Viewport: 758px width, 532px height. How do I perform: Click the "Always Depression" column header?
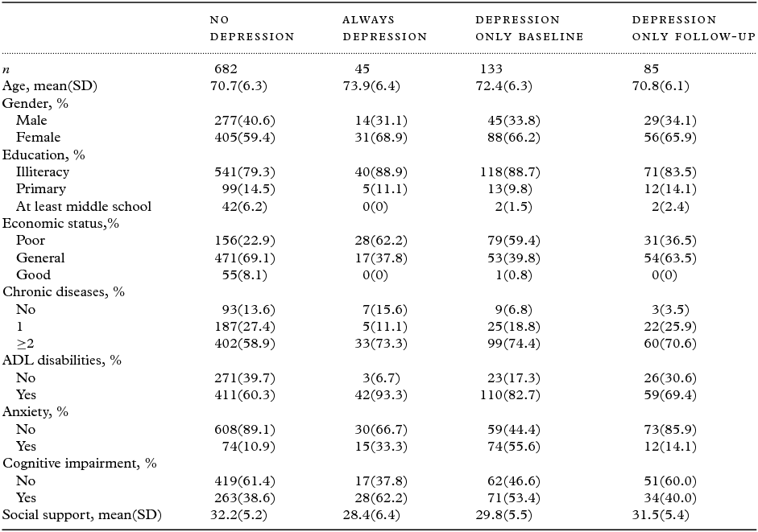[x=384, y=28]
